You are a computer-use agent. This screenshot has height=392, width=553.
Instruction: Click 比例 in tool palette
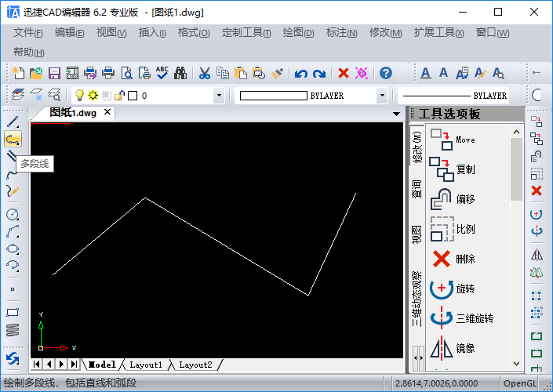[453, 229]
